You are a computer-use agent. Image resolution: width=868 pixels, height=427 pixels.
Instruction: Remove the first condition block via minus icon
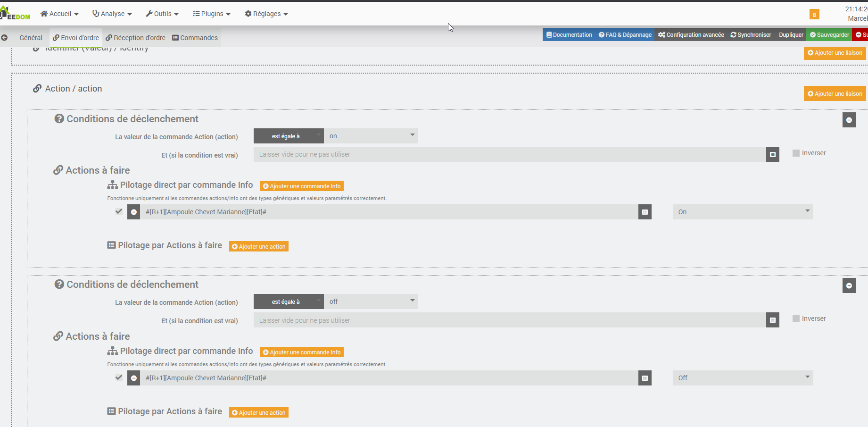(x=849, y=120)
